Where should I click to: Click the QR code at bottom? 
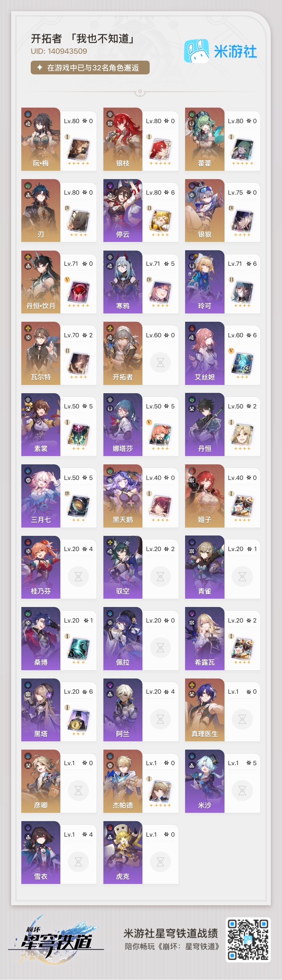tap(248, 939)
